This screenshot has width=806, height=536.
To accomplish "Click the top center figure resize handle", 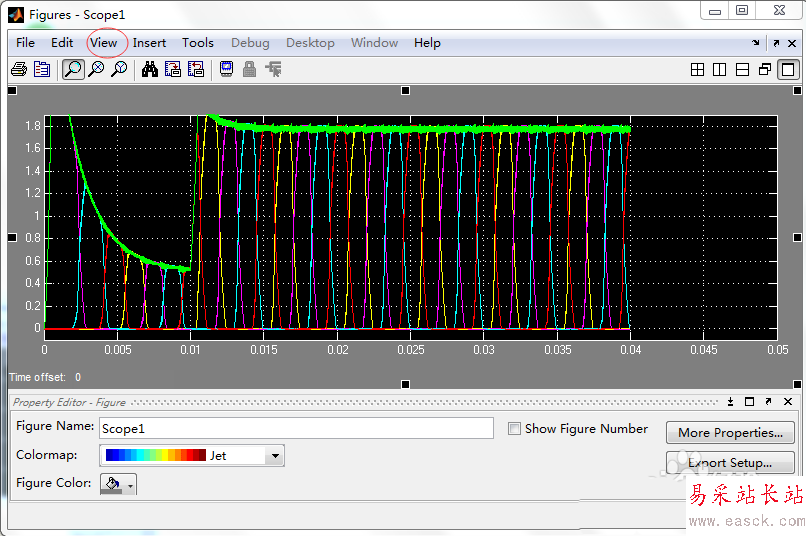I will [x=406, y=91].
